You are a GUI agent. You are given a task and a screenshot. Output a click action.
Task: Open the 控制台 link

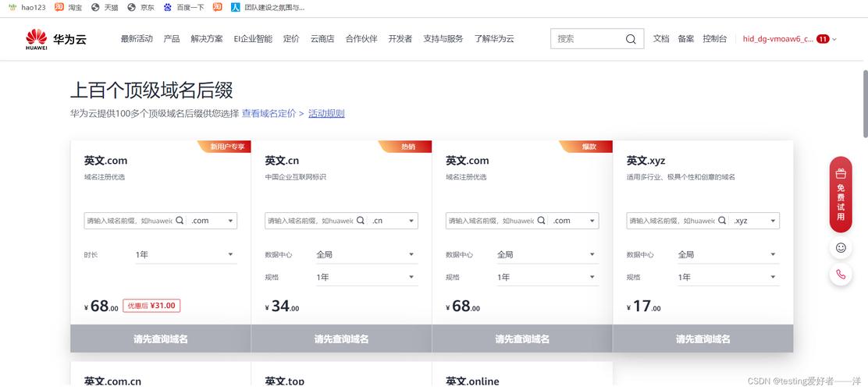click(x=715, y=39)
